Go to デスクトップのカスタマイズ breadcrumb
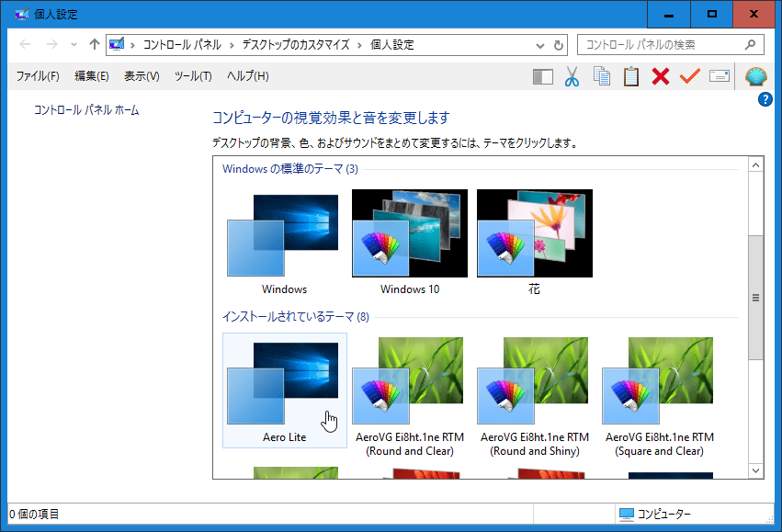 click(x=296, y=45)
